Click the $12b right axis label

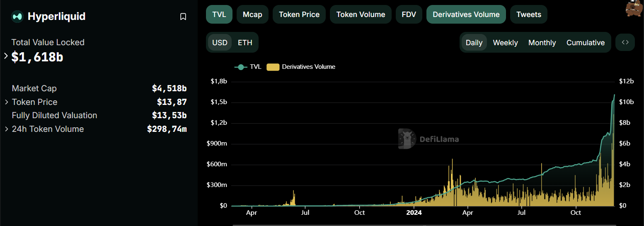[626, 81]
